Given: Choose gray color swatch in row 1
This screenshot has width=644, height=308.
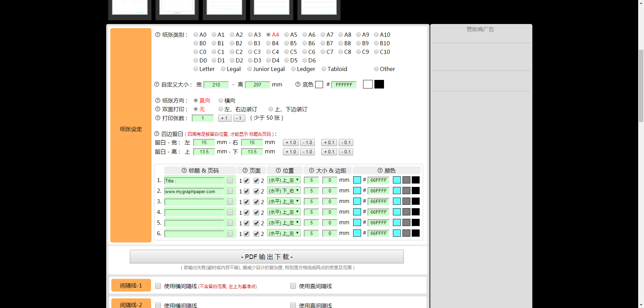Looking at the screenshot, I should point(406,180).
